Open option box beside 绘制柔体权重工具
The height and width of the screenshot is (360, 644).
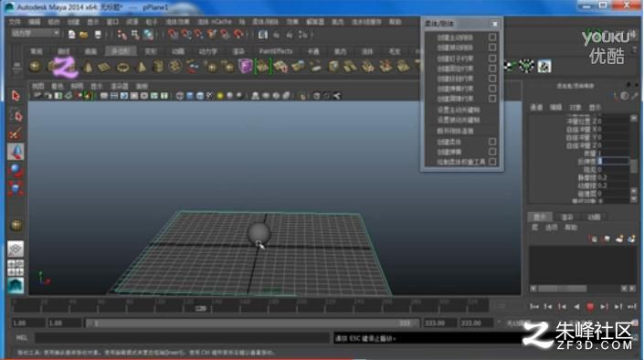(492, 162)
